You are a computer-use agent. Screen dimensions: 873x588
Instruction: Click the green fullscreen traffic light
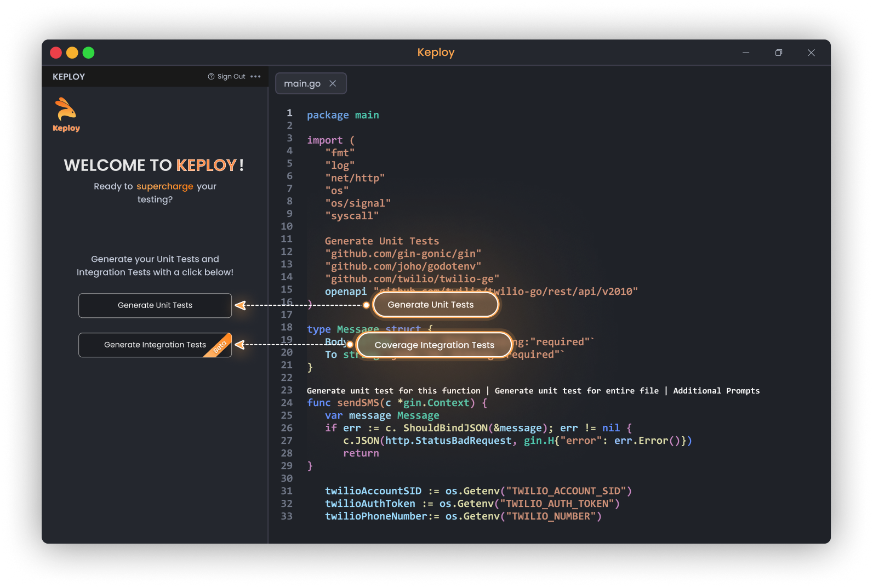[89, 53]
